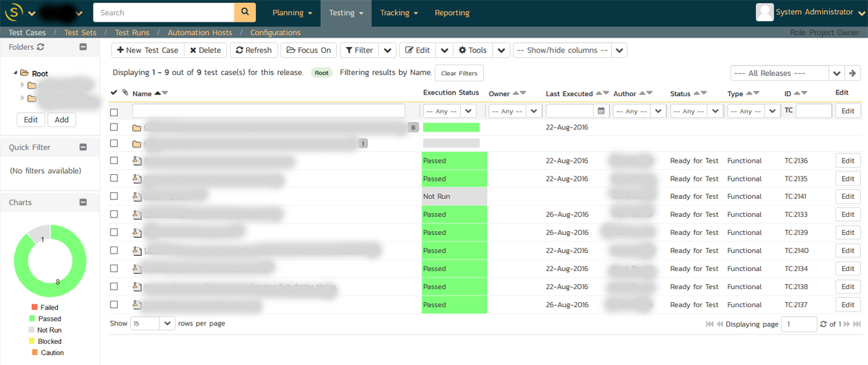The image size is (868, 365).
Task: Open the Execution Status filter dropdown
Action: (449, 111)
